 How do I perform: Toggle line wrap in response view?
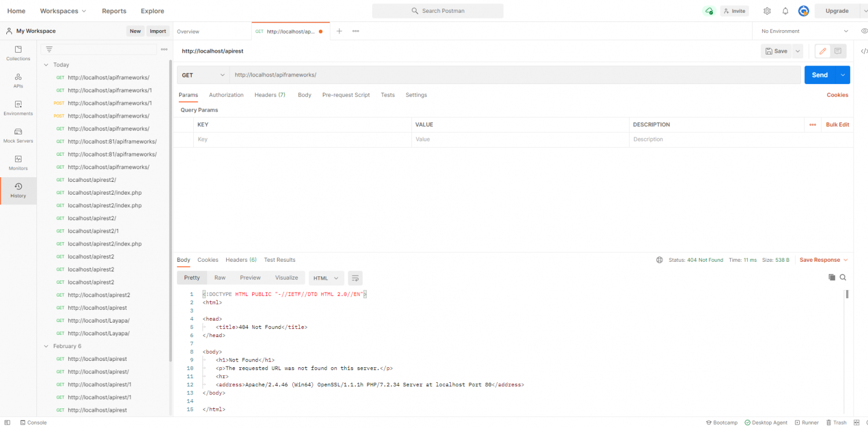355,278
